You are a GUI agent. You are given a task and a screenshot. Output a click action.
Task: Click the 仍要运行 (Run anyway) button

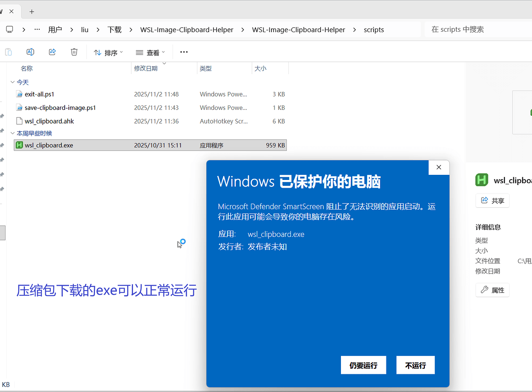364,365
